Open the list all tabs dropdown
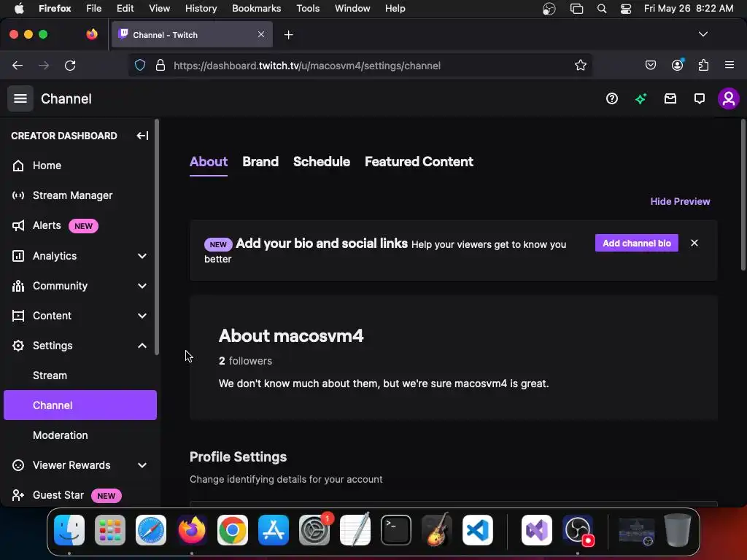This screenshot has width=747, height=560. point(703,34)
